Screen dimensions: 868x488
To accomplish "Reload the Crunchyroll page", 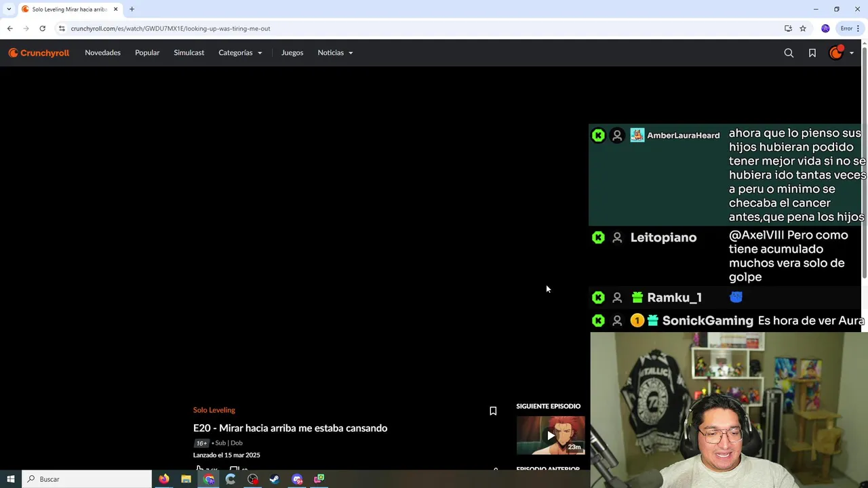I will 42,28.
